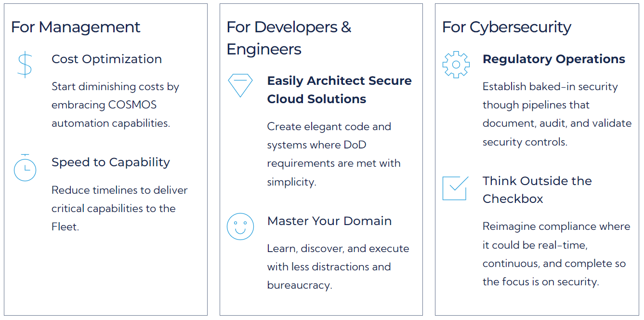Click the 'Speed to Capability' title
644x320 pixels.
pos(111,162)
